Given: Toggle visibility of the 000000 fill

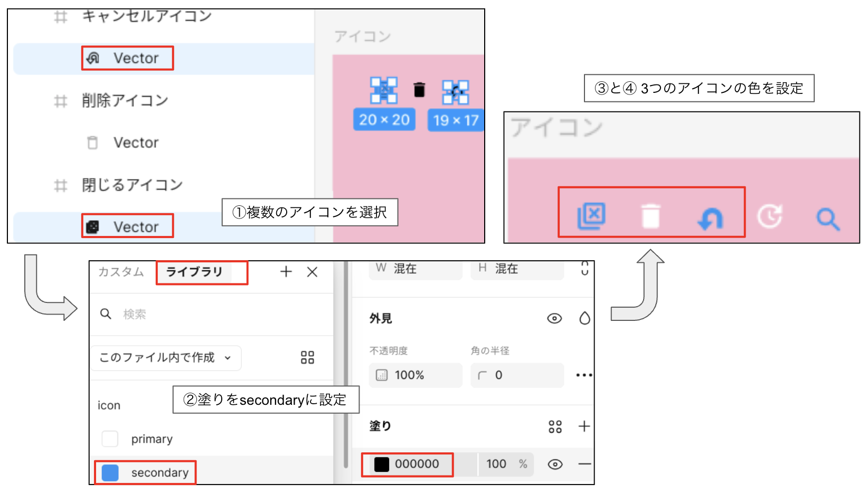Looking at the screenshot, I should coord(555,464).
